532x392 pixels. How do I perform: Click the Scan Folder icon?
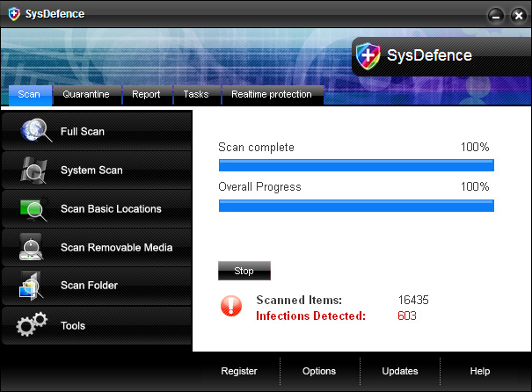31,286
